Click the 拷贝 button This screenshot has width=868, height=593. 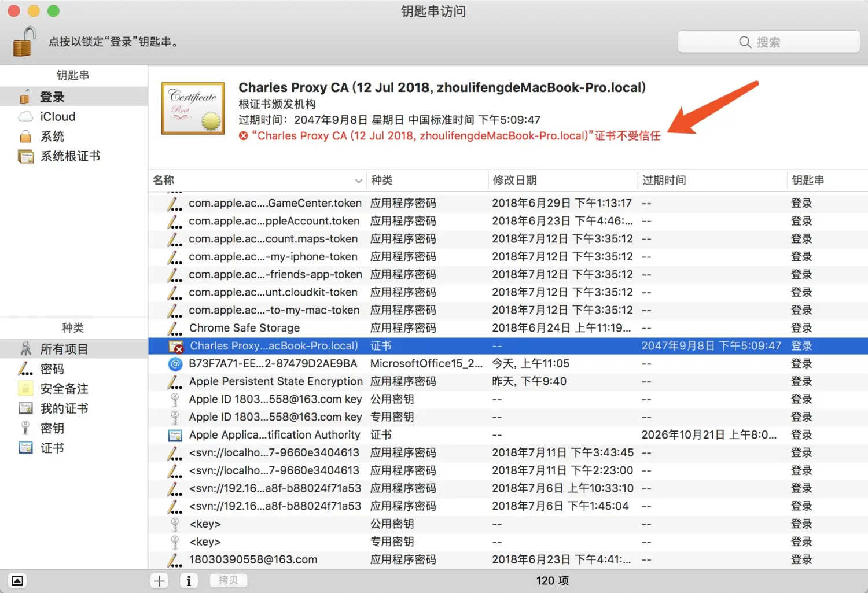pyautogui.click(x=228, y=580)
